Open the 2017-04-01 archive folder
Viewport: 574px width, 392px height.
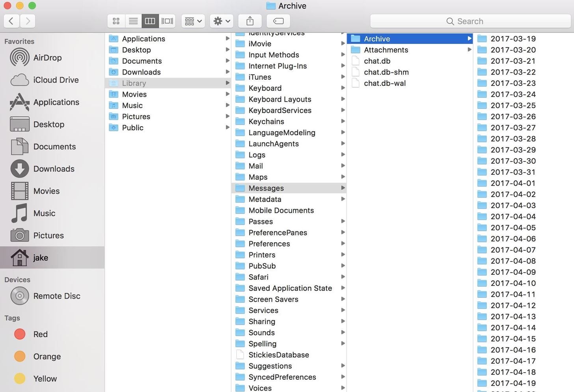click(512, 183)
